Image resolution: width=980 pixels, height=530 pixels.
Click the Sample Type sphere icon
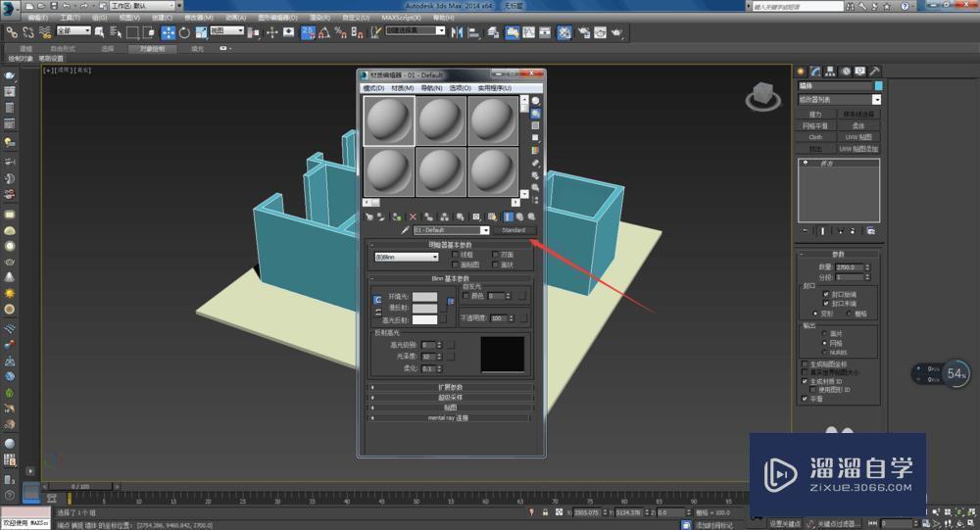tap(536, 101)
